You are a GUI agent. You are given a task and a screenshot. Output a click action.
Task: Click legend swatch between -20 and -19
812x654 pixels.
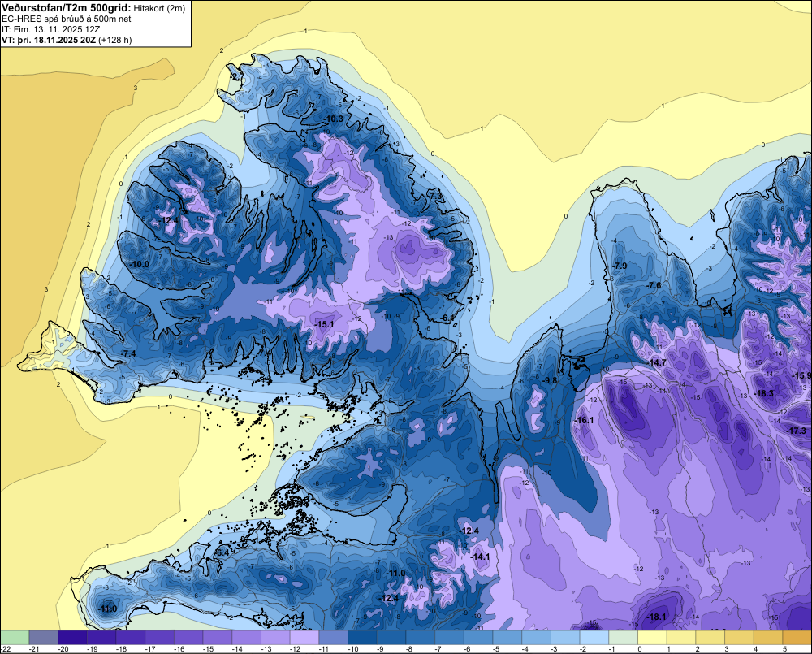(x=72, y=638)
